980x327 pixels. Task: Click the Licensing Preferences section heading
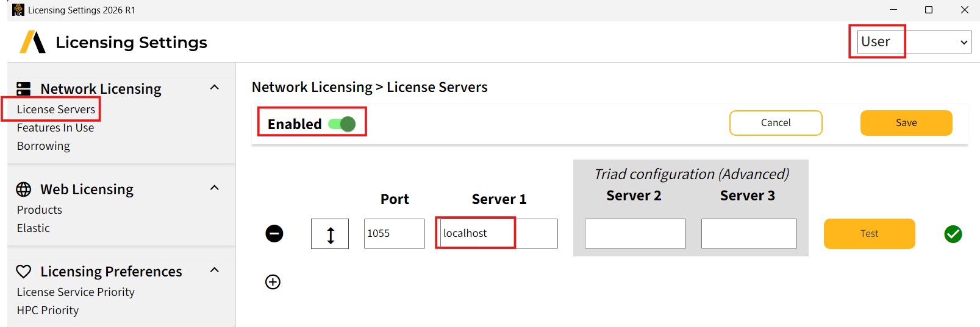[x=111, y=272]
